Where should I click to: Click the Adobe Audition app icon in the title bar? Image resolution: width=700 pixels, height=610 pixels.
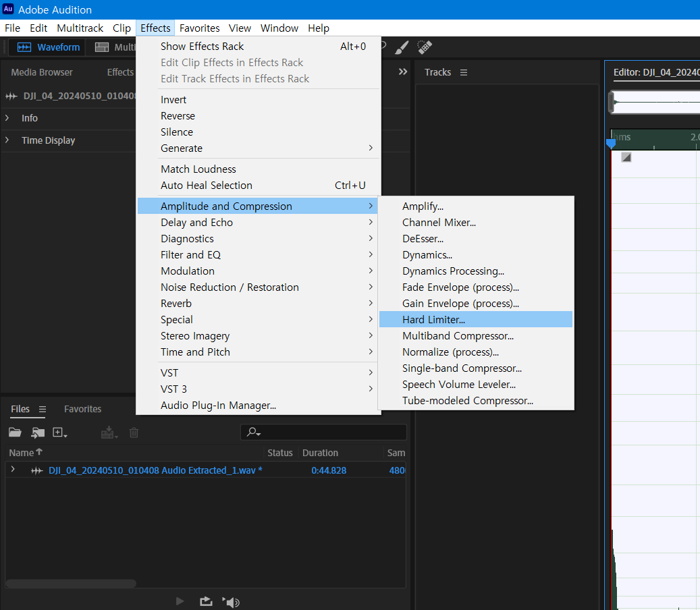8,9
